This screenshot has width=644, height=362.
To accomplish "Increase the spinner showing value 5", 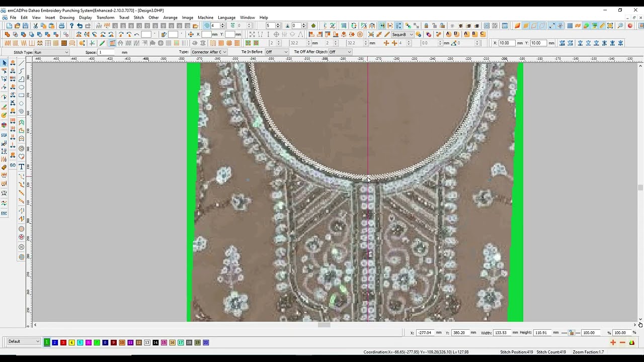I will (277, 24).
